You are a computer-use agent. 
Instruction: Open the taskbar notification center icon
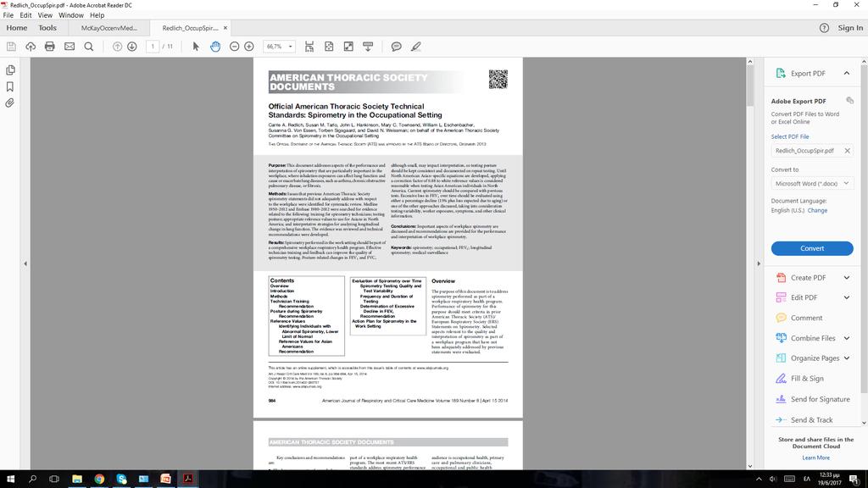point(854,480)
